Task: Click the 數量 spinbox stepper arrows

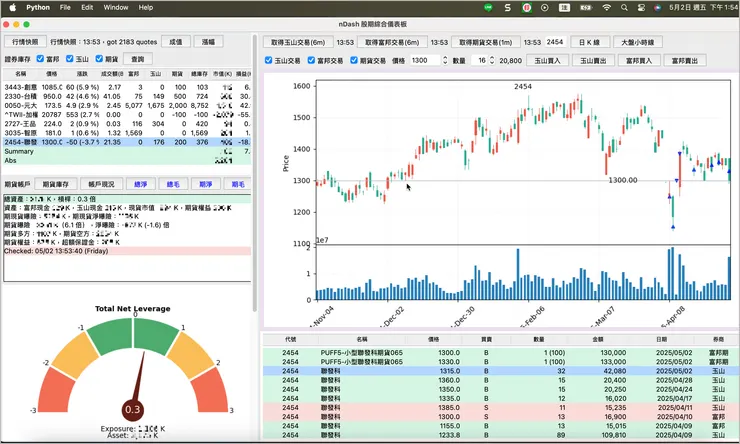Action: [x=490, y=61]
